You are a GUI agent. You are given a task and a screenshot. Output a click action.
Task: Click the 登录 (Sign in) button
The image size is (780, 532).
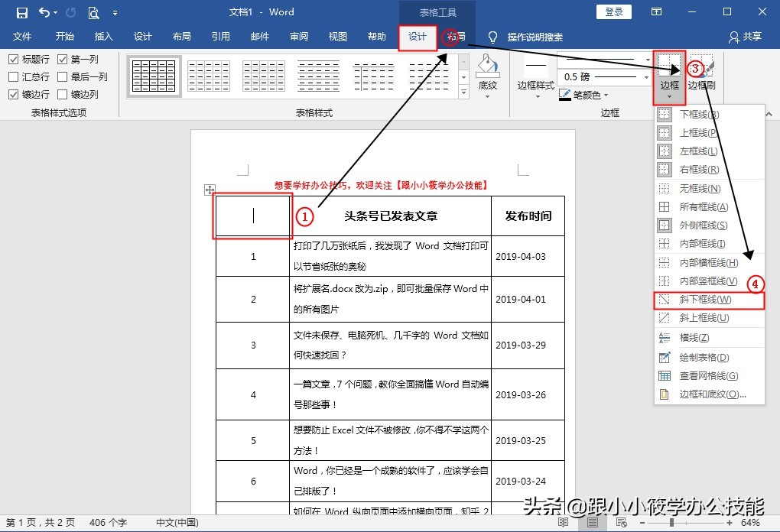(616, 11)
